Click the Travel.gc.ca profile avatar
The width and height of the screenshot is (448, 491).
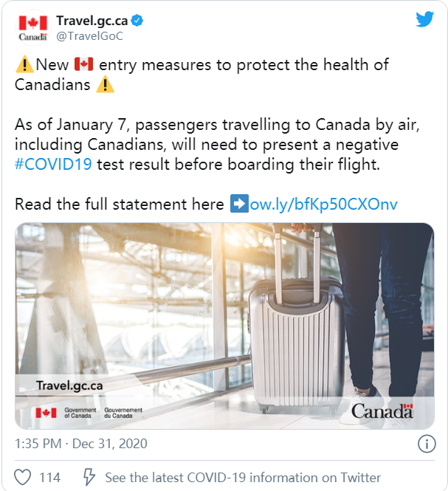[x=32, y=27]
